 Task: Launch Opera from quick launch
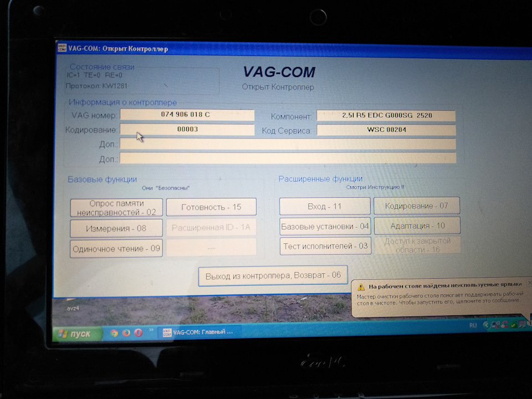138,332
